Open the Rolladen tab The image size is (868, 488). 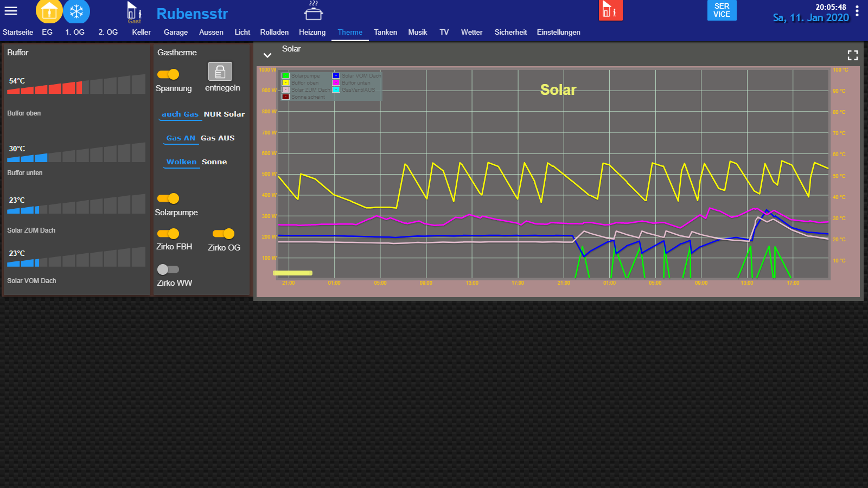pos(275,33)
